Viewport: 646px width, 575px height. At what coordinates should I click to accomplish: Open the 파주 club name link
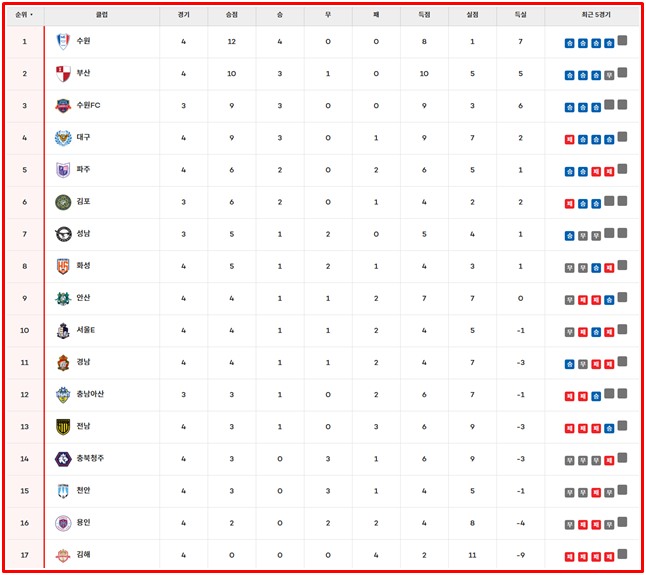coord(83,170)
